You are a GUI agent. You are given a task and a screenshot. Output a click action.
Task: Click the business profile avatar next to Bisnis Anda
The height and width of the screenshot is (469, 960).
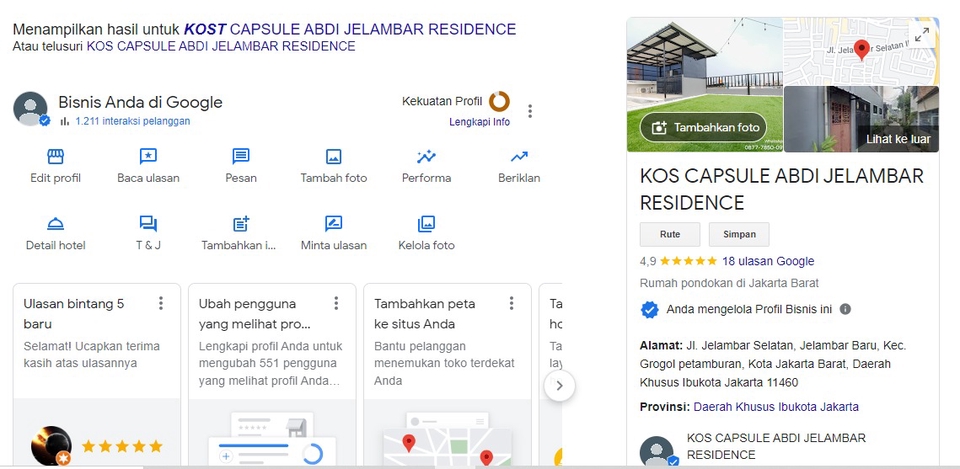31,109
